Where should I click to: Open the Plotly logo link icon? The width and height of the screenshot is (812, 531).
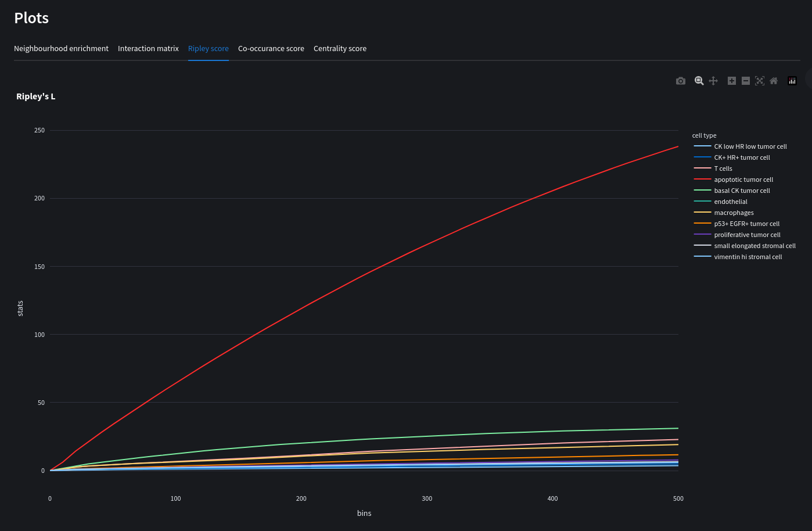pyautogui.click(x=792, y=81)
